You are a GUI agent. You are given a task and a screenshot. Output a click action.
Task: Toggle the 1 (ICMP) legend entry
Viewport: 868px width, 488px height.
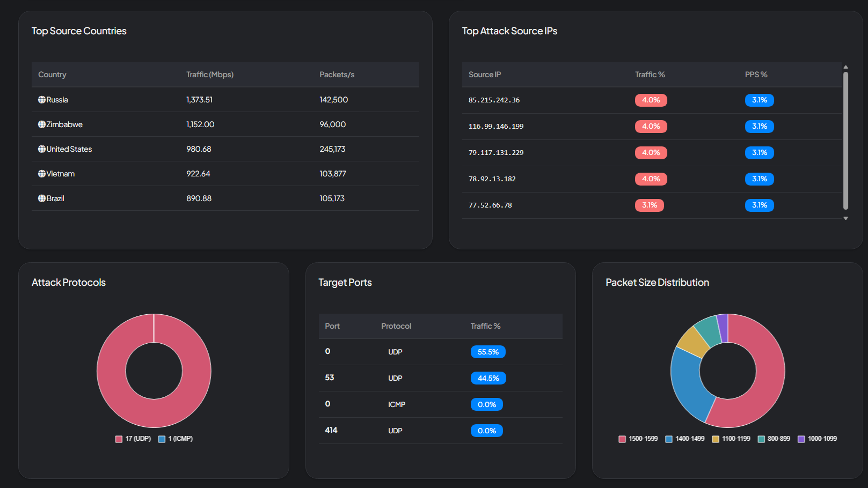175,439
